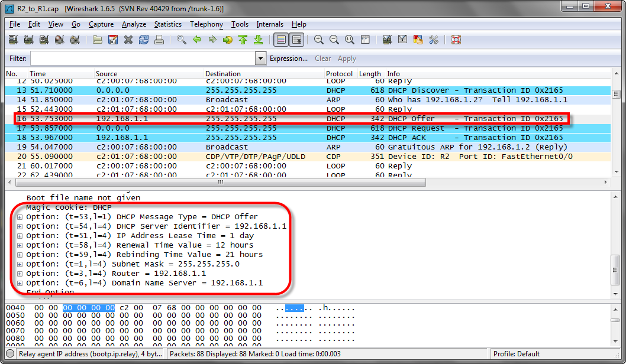Viewport: 626px width, 364px height.
Task: Click the Clear filter button
Action: point(322,58)
